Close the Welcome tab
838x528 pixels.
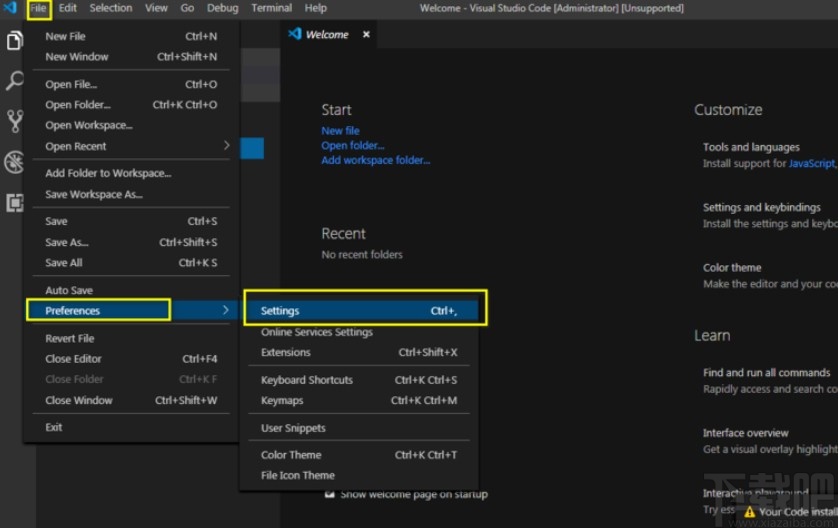[366, 34]
